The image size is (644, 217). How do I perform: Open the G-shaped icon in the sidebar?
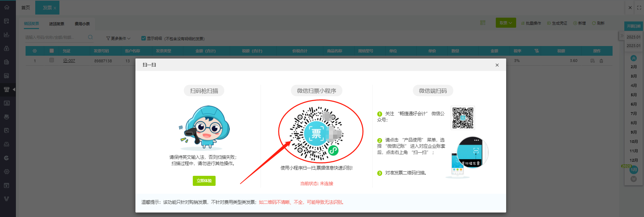point(7,158)
